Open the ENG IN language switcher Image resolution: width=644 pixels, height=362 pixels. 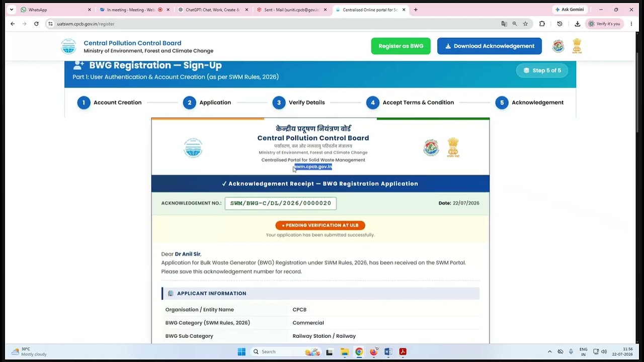coord(584,351)
